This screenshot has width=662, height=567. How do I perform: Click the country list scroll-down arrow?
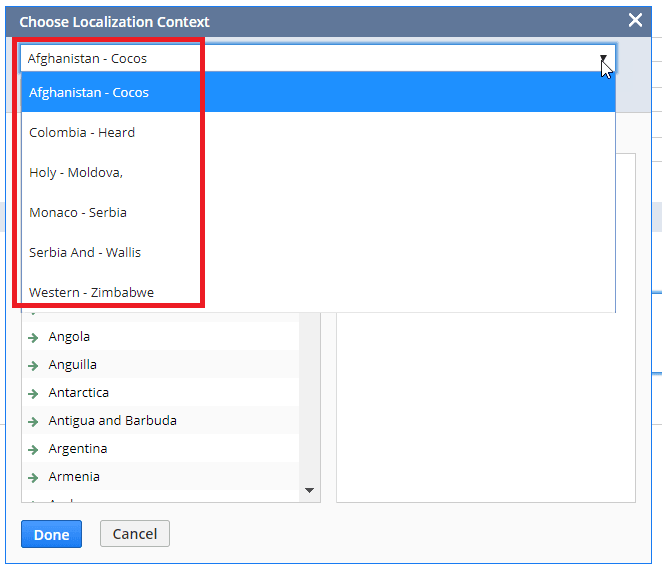tap(309, 490)
